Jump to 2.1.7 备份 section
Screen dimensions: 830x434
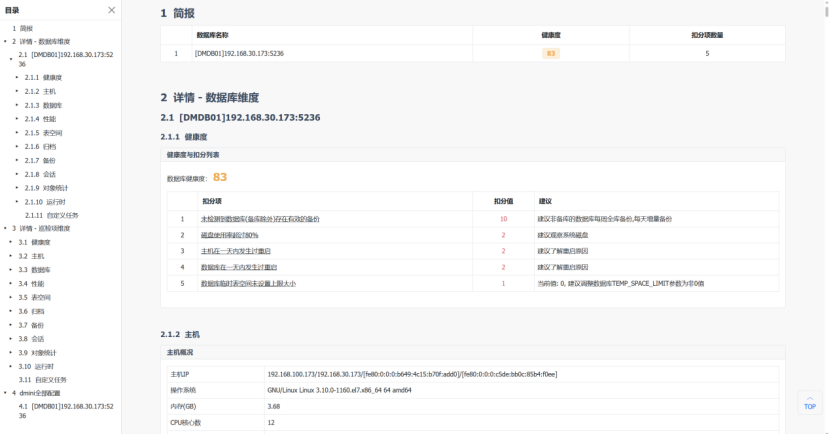point(40,160)
